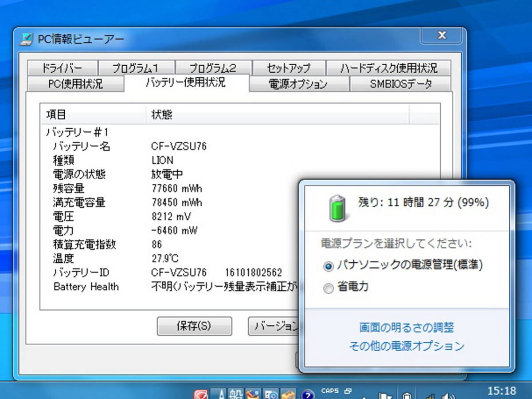This screenshot has width=532, height=399.
Task: Open the 電源オプション tab
Action: pos(298,83)
